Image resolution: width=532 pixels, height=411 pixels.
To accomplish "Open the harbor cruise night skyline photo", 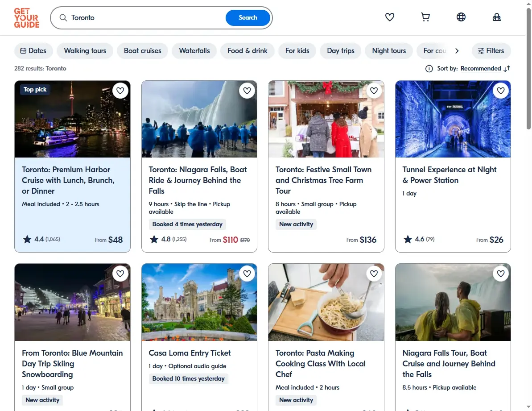I will point(72,119).
